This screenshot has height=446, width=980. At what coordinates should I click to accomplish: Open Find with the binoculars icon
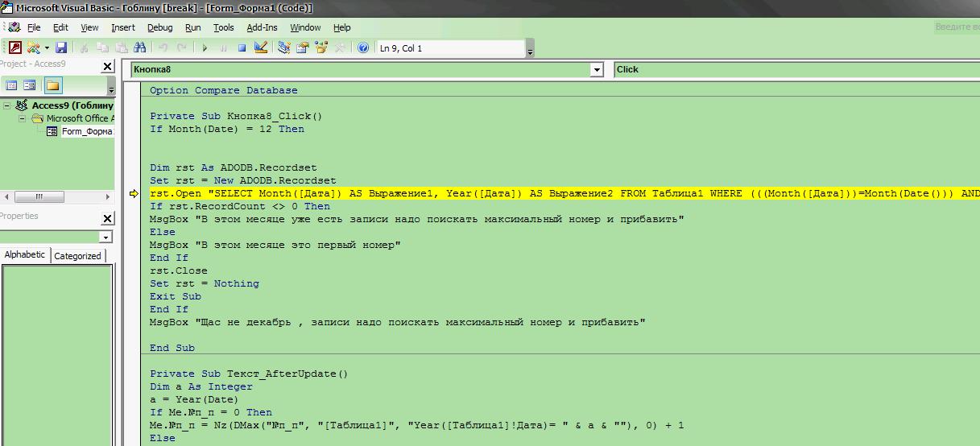pos(139,48)
